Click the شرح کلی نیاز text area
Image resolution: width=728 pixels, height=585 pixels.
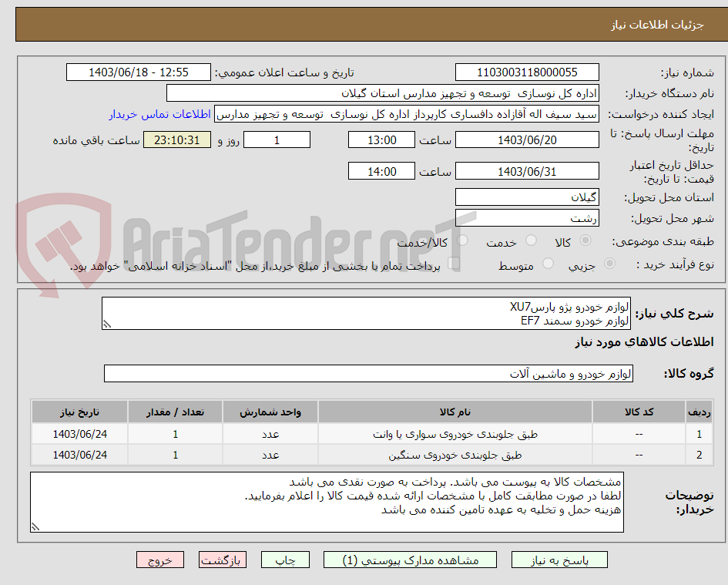click(x=367, y=314)
